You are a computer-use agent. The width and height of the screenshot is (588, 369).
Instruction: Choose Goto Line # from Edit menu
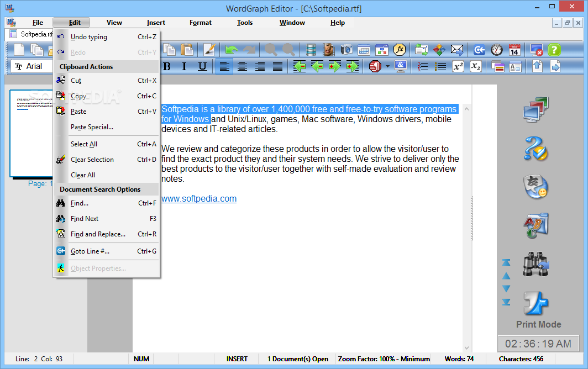point(107,251)
